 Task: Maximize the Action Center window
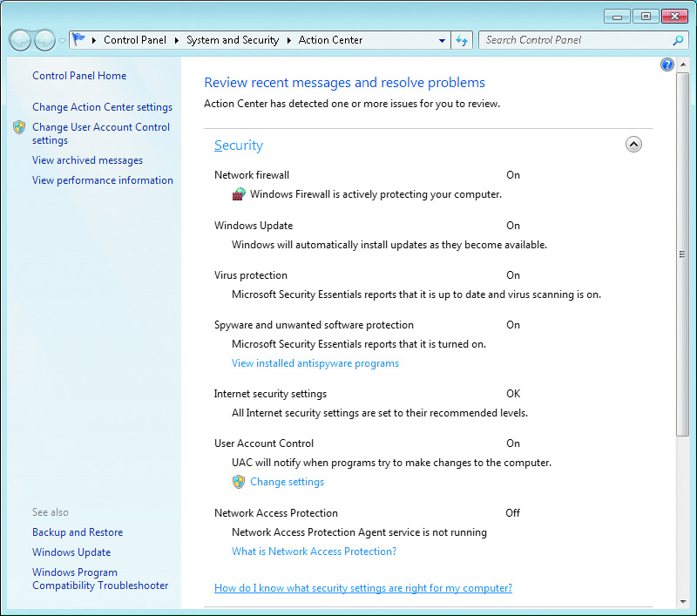coord(646,17)
